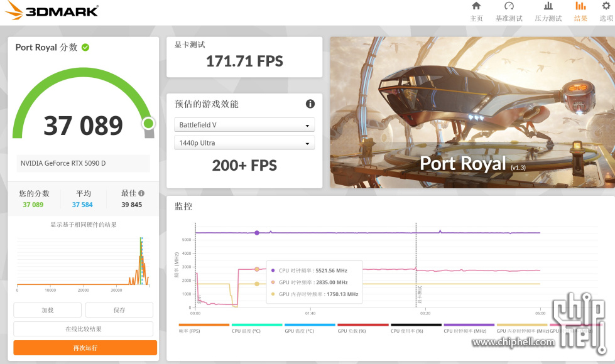Click the 171.71 FPS graphics test result
This screenshot has width=615, height=364.
[x=244, y=61]
